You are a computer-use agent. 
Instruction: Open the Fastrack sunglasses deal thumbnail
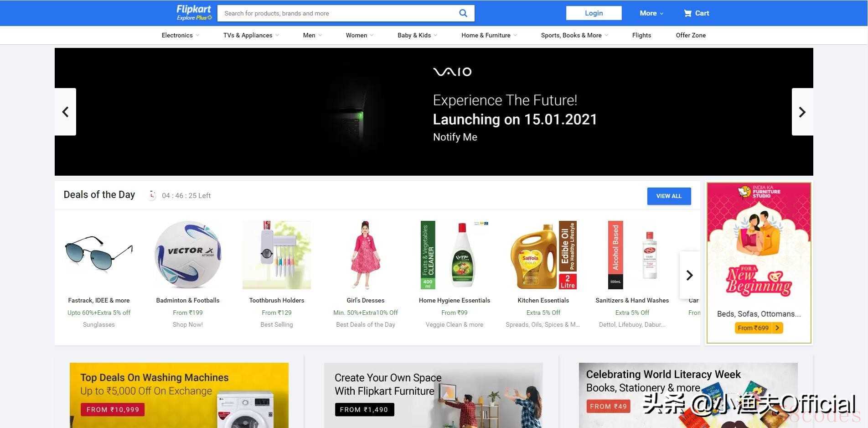pyautogui.click(x=99, y=255)
